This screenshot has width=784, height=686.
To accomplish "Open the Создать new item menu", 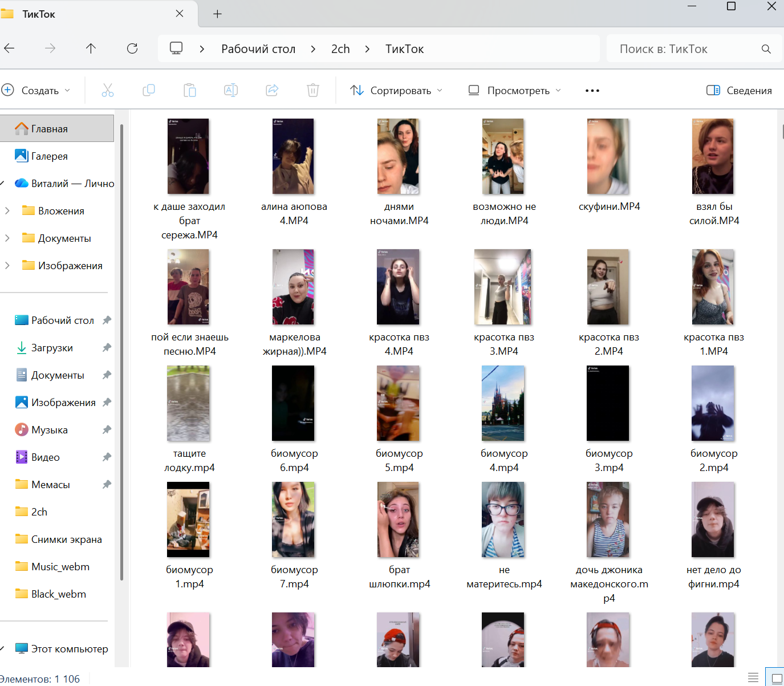I will 36,90.
